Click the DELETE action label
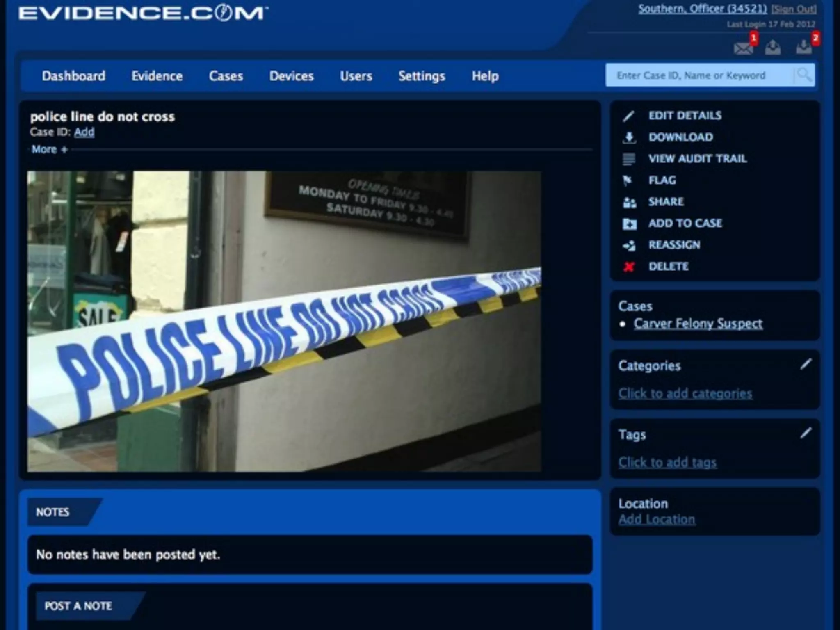 669,267
